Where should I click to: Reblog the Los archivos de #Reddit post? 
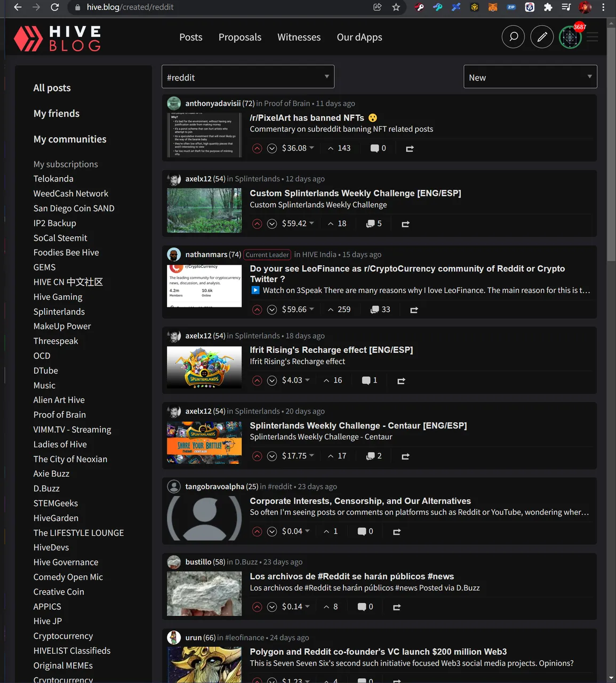pyautogui.click(x=397, y=607)
